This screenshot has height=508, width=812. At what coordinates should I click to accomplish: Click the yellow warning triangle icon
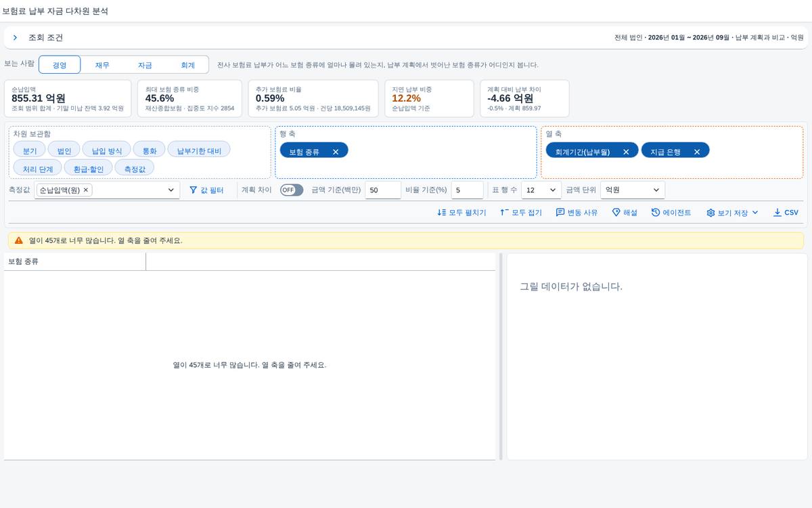click(19, 240)
